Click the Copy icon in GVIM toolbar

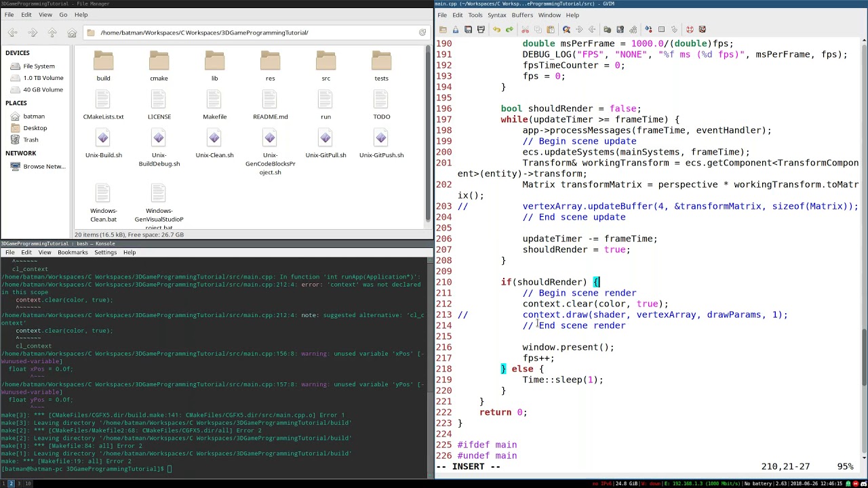[x=538, y=29]
